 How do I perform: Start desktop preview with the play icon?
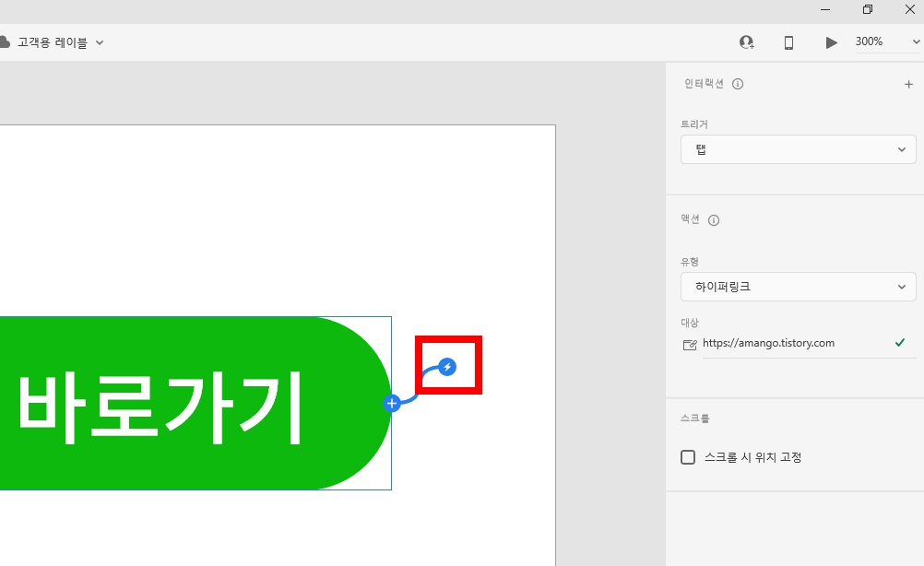[831, 41]
